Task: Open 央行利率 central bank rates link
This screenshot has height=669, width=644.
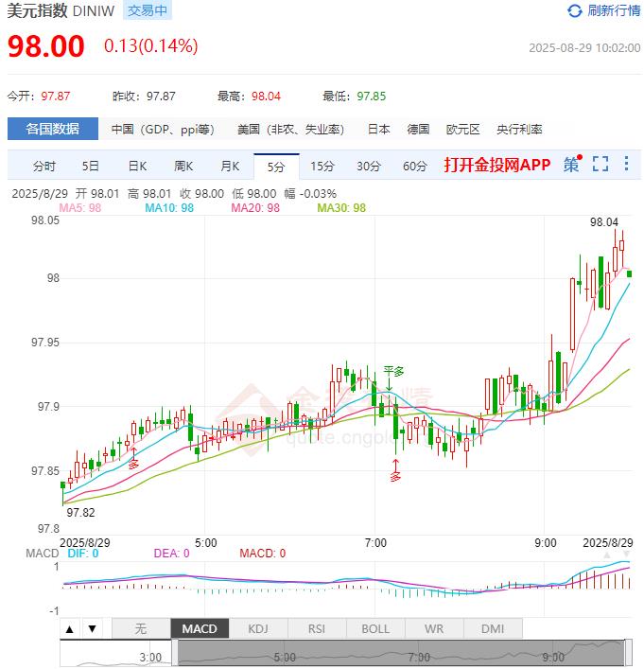Action: click(519, 130)
